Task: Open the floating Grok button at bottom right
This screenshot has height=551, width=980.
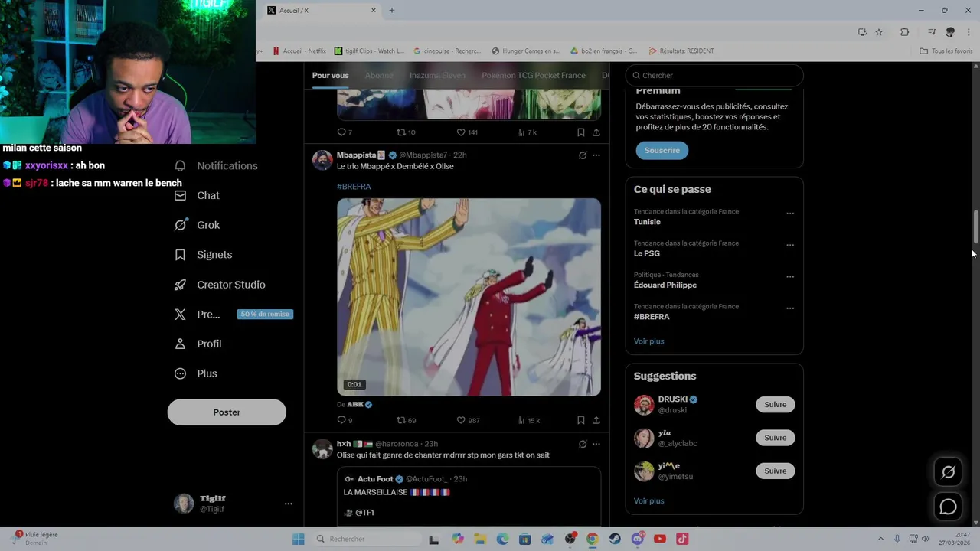Action: pyautogui.click(x=948, y=472)
